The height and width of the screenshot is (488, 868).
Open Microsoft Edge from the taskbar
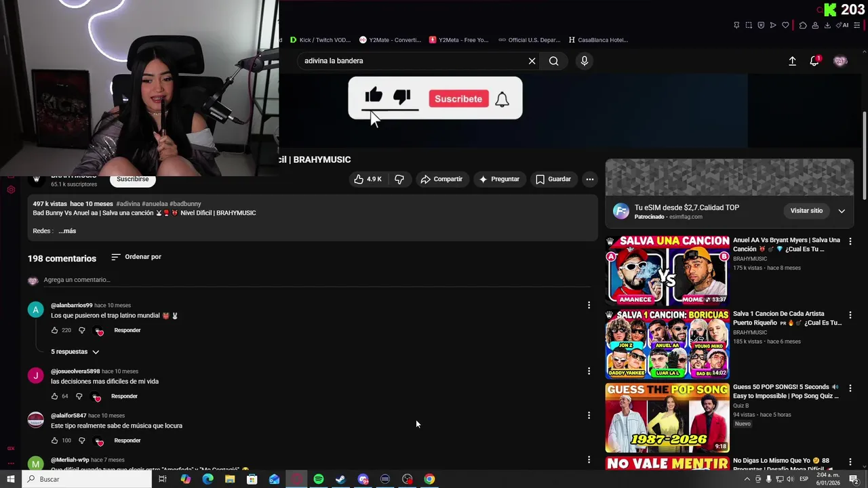tap(208, 479)
